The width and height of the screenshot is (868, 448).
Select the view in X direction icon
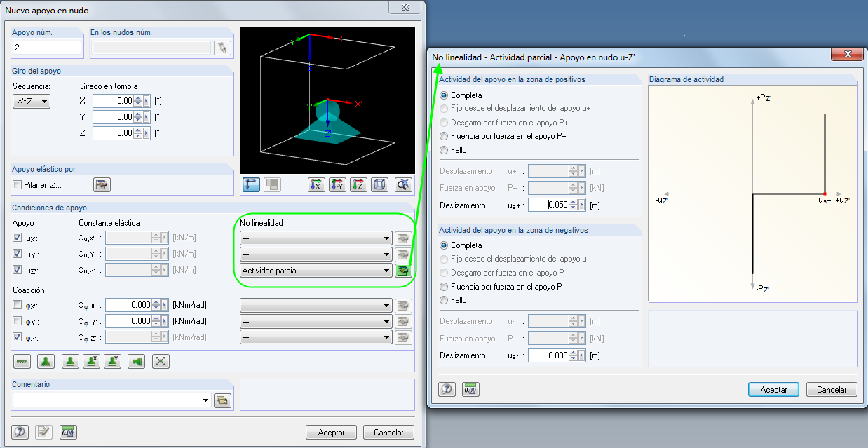click(x=317, y=185)
